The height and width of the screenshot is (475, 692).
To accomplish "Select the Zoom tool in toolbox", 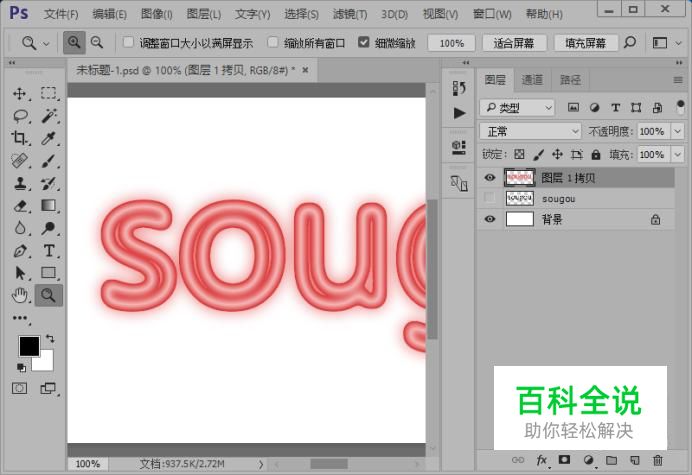I will [49, 295].
